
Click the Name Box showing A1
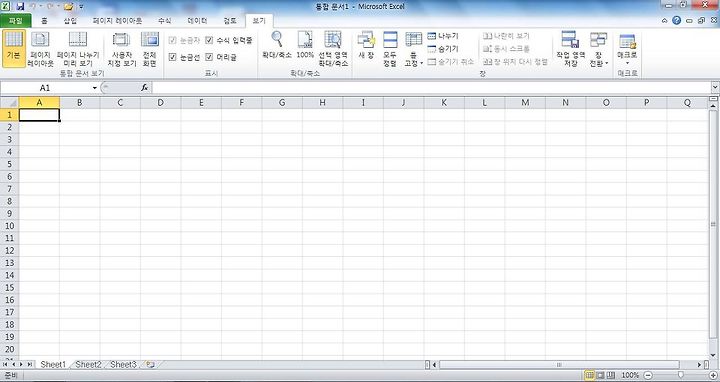[x=45, y=88]
